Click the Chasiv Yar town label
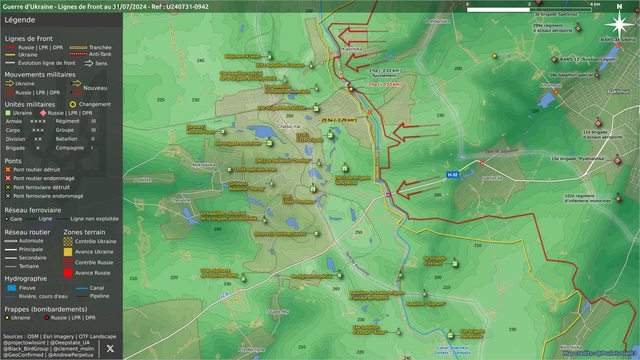Screen dimensions: 640x360 pyautogui.click(x=289, y=127)
